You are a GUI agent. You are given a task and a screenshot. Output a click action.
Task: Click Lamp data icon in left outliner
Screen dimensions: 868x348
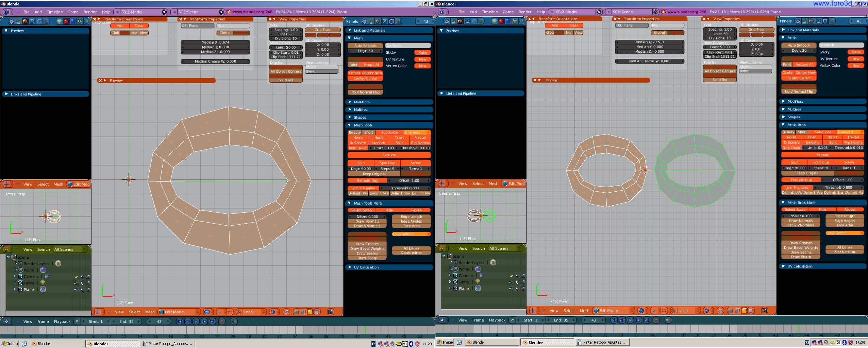[43, 283]
